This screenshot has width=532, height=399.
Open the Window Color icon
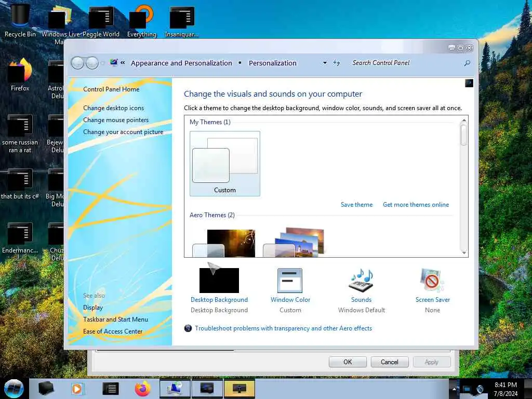point(290,280)
